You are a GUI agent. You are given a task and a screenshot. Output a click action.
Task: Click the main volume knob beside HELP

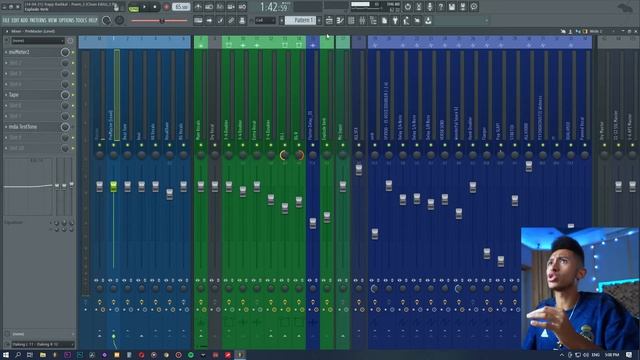[106, 20]
